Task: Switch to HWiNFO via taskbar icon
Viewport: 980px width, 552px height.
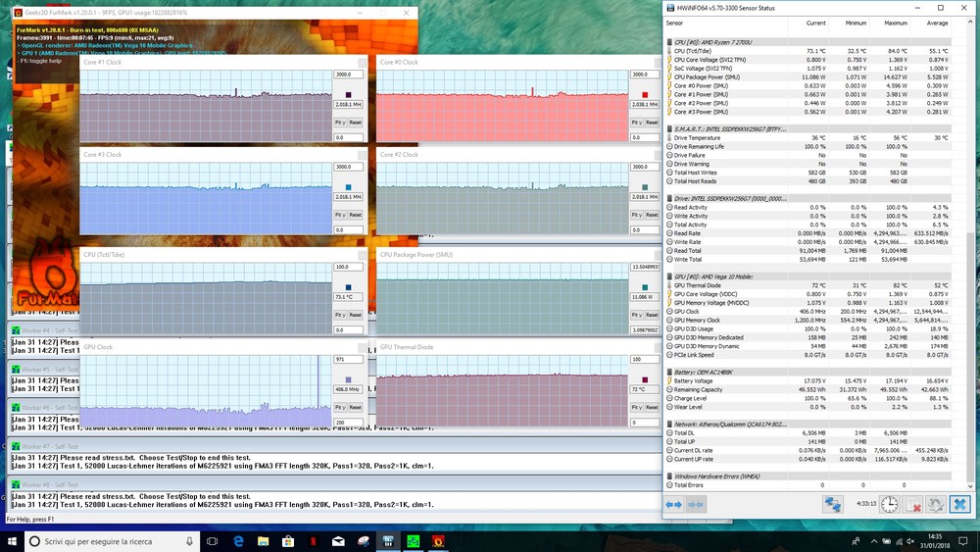Action: (x=388, y=541)
